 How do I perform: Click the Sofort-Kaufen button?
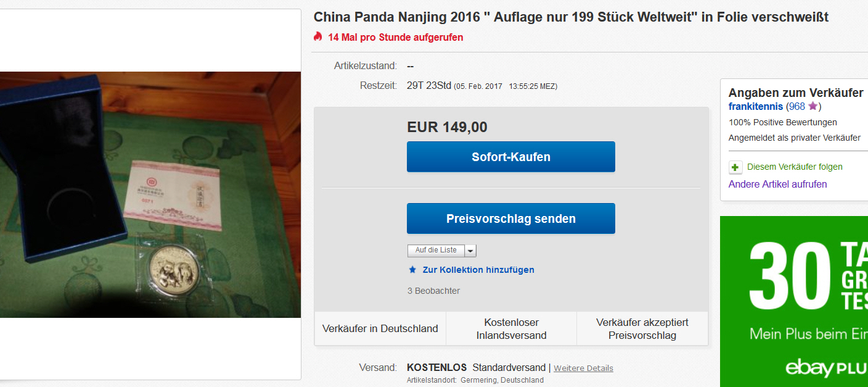pyautogui.click(x=511, y=157)
